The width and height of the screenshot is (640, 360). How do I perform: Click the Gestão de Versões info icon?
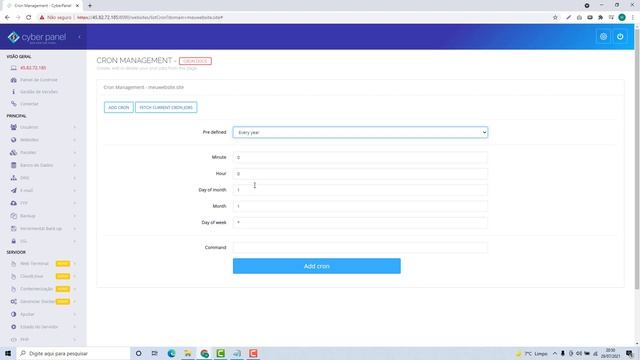[13, 92]
